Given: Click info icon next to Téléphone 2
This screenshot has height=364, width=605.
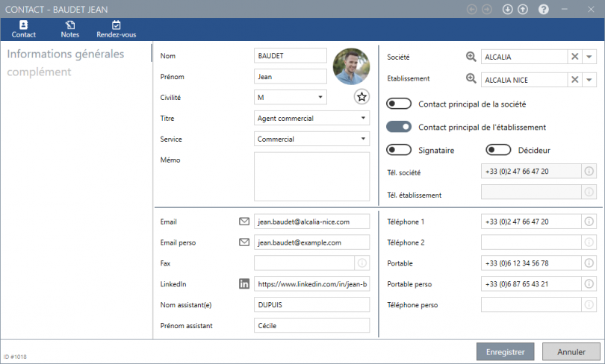Looking at the screenshot, I should [x=589, y=242].
